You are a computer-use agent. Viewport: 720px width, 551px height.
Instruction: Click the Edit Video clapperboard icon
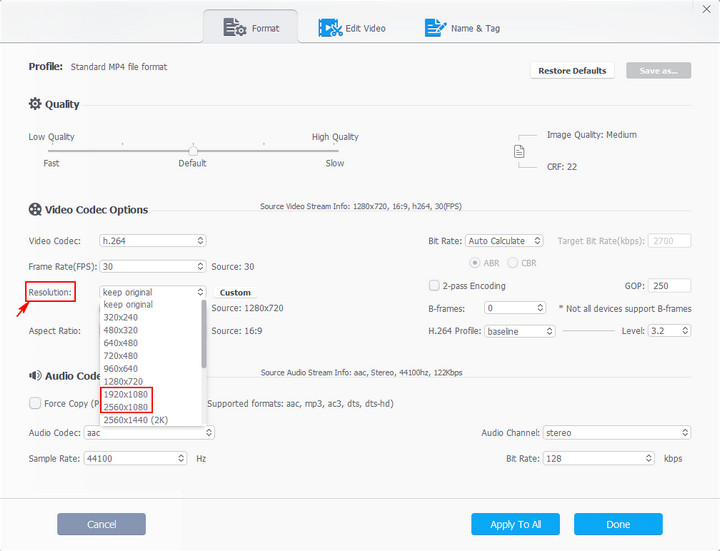click(330, 28)
